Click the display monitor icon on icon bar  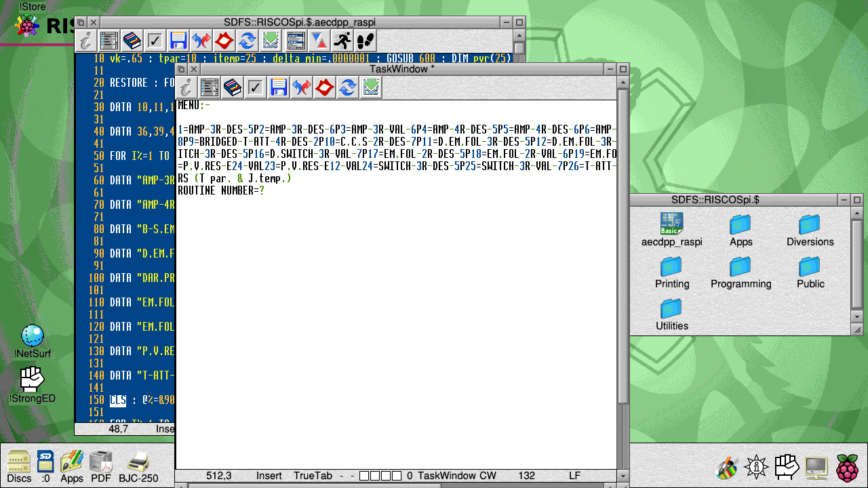click(x=816, y=467)
